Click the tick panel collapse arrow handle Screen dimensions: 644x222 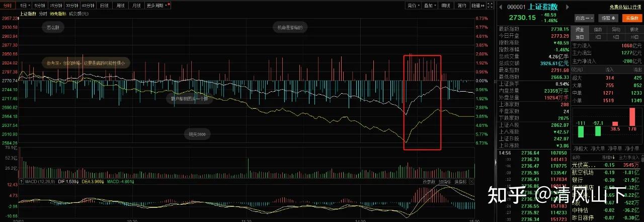(496, 162)
